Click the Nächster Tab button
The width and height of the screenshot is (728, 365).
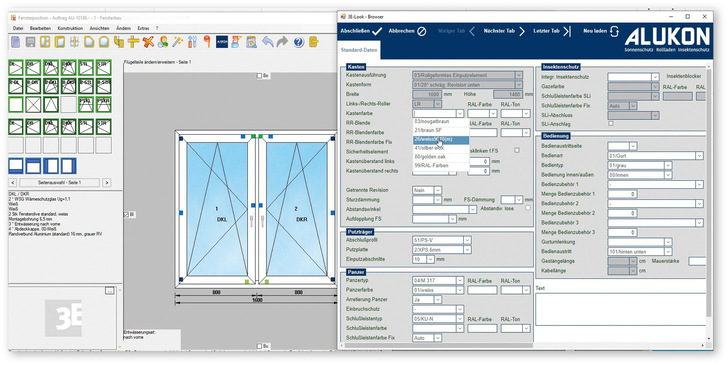click(x=504, y=31)
